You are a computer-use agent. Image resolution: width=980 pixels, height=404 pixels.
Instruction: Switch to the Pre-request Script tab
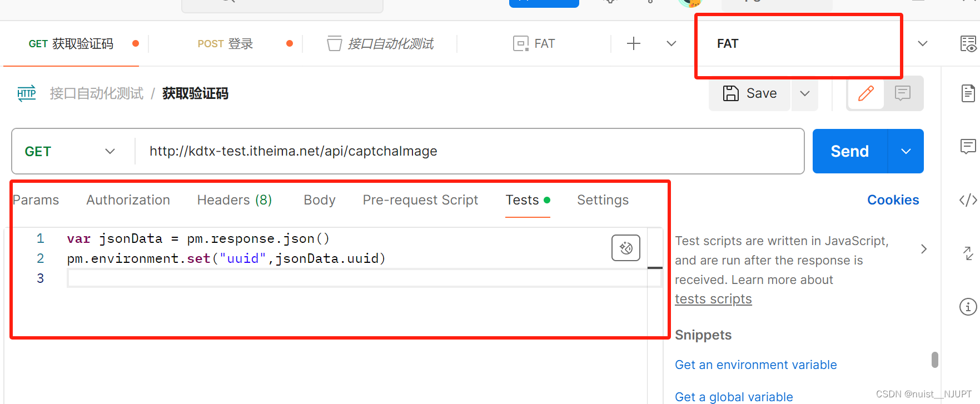coord(420,200)
